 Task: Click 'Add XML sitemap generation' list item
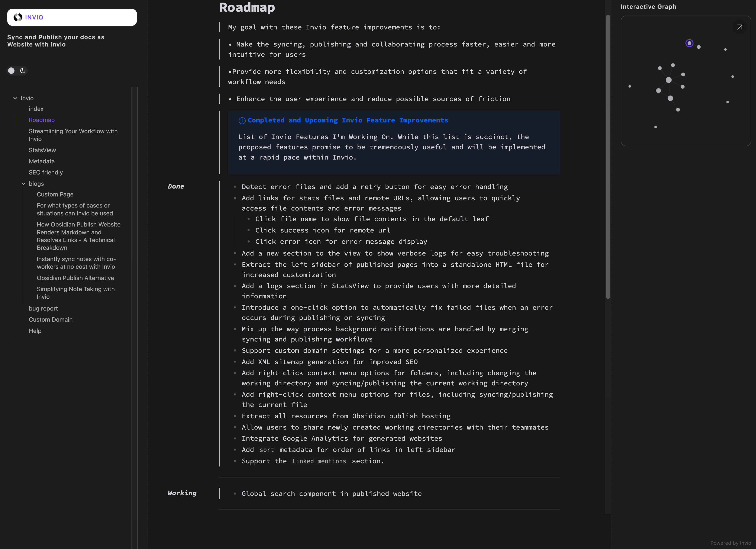pyautogui.click(x=330, y=362)
